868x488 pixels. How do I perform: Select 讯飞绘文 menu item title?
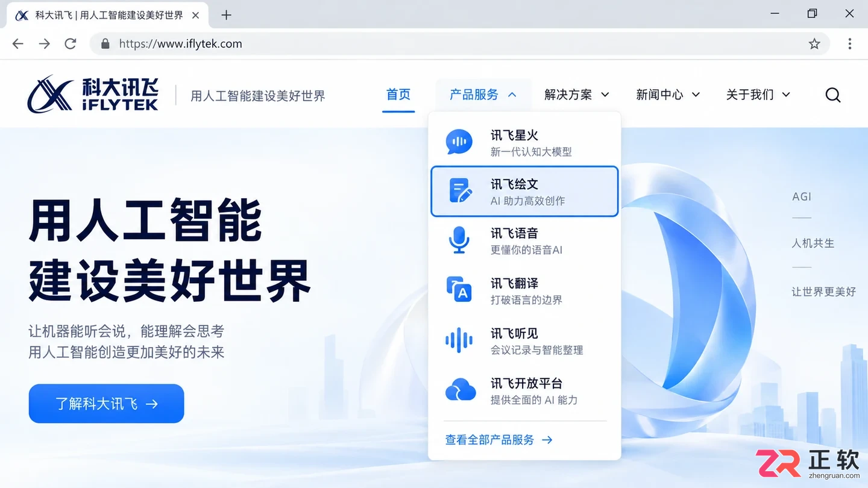click(514, 184)
